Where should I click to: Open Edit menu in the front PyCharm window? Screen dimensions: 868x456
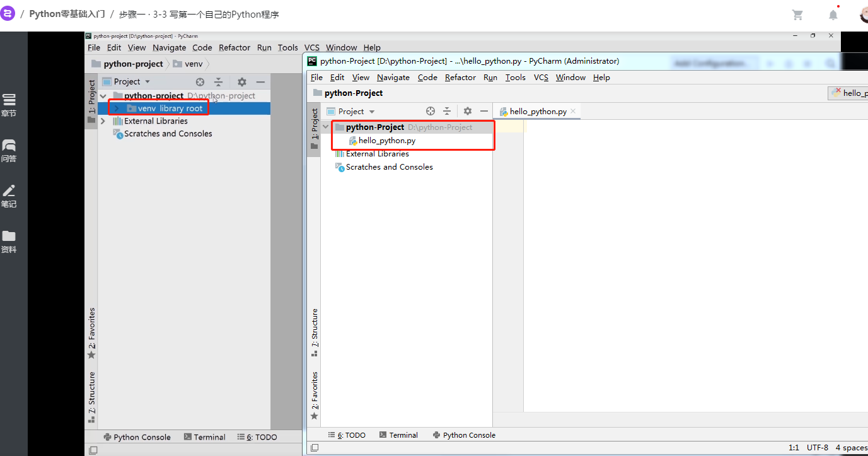tap(337, 78)
